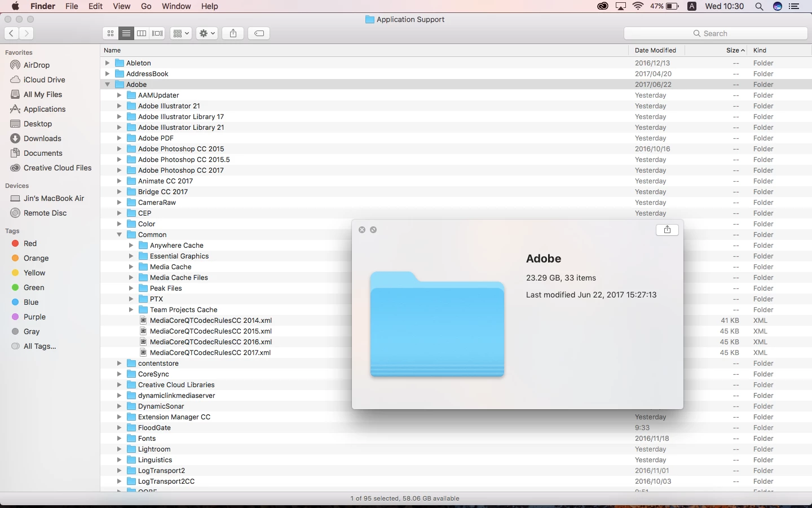This screenshot has width=812, height=508.
Task: Click the Adobe folder preview image
Action: 437,324
